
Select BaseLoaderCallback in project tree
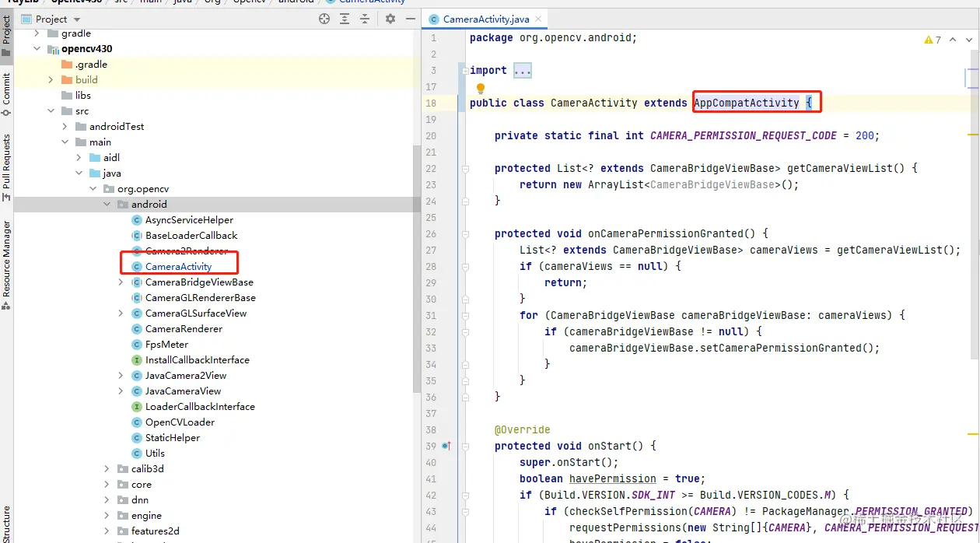(x=191, y=236)
